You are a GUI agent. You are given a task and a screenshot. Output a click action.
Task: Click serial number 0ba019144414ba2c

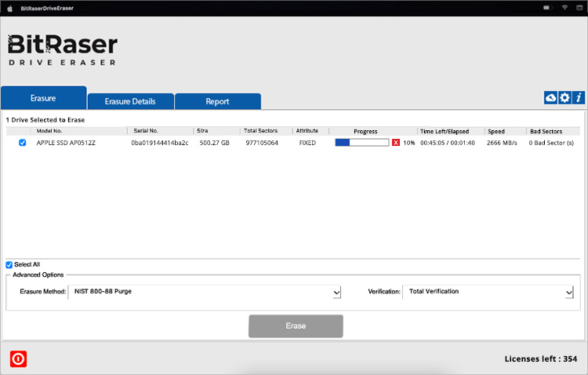coord(160,143)
